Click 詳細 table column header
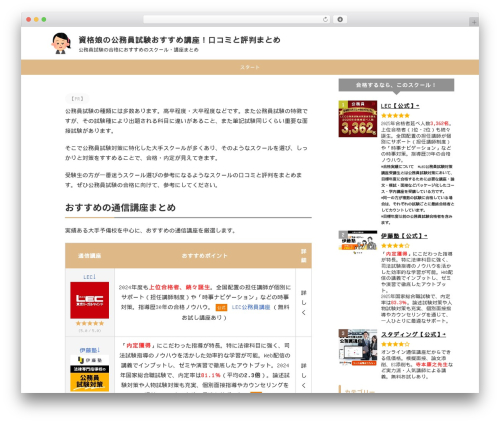Viewport: 500px width, 423px height. click(x=304, y=256)
